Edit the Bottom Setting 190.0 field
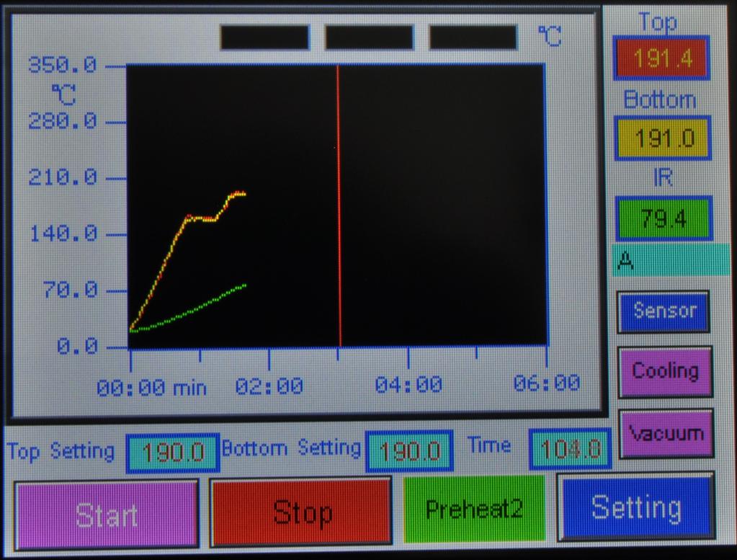This screenshot has width=737, height=560. pyautogui.click(x=409, y=450)
